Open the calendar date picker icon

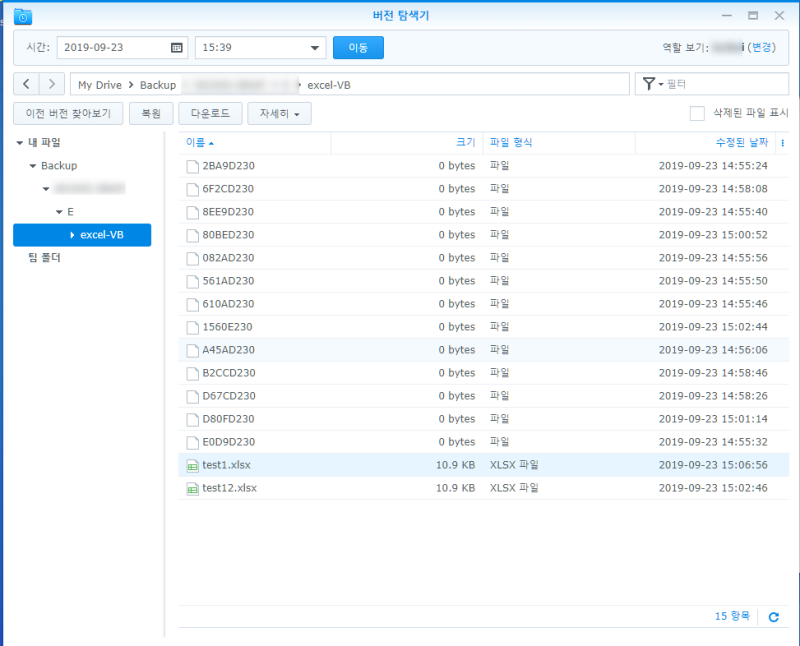pos(177,47)
